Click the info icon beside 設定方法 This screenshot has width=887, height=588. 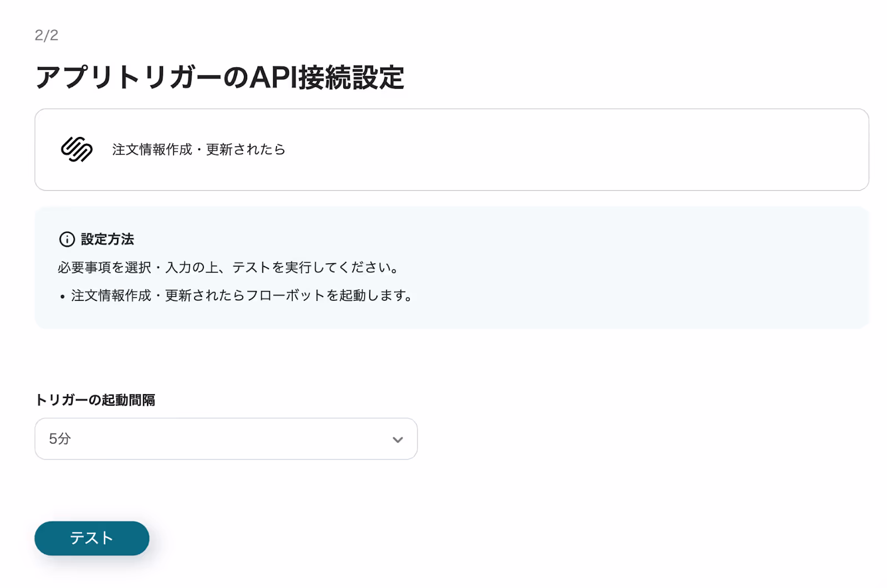coord(67,239)
